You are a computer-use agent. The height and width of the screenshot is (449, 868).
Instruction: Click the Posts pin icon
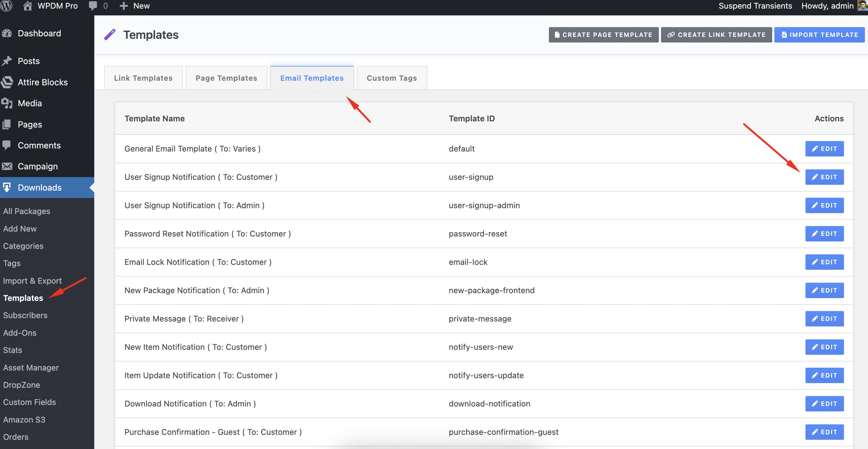(7, 61)
